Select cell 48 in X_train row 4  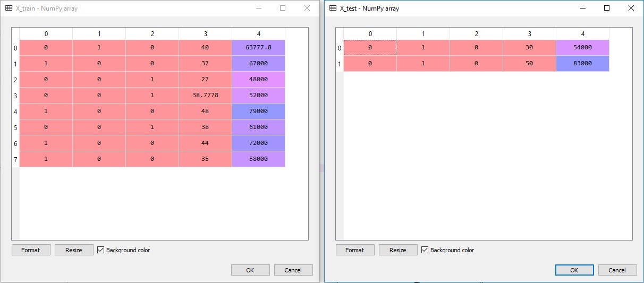tap(205, 111)
